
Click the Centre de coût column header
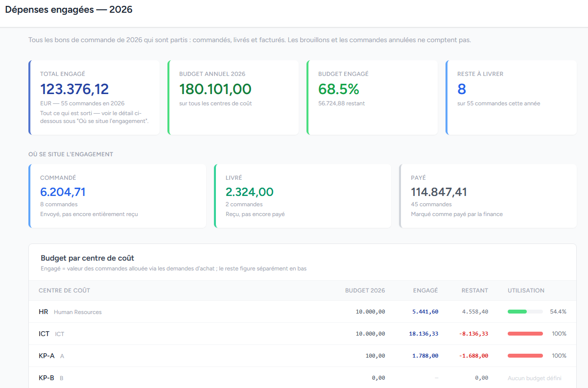tap(64, 291)
